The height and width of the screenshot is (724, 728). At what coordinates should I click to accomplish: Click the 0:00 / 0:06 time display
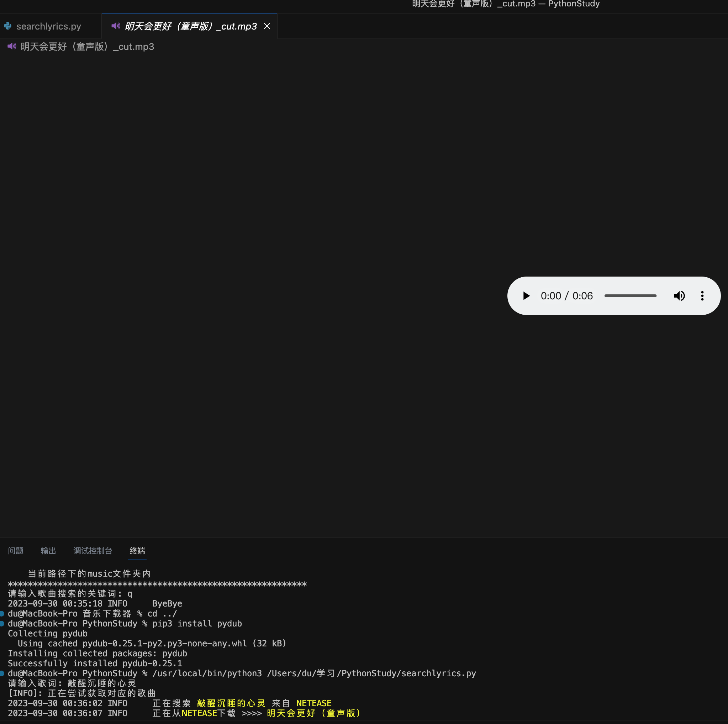566,296
